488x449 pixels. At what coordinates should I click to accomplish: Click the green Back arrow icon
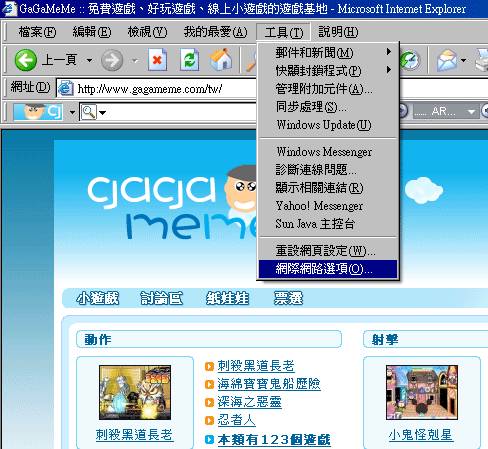26,60
